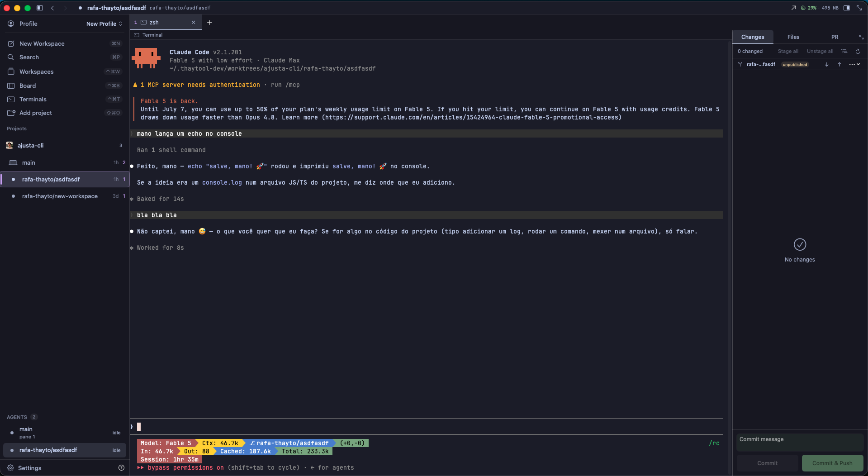
Task: Open the branch more options menu
Action: [x=854, y=64]
